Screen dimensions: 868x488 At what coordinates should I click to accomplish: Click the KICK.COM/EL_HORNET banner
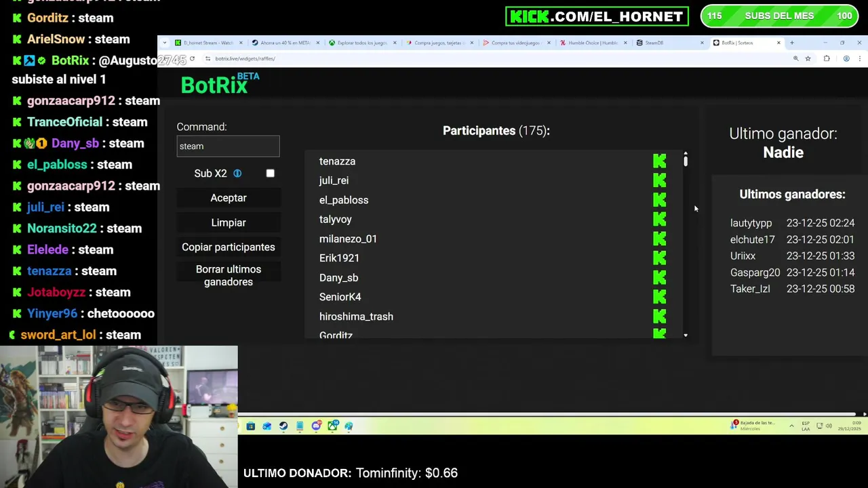pos(597,16)
